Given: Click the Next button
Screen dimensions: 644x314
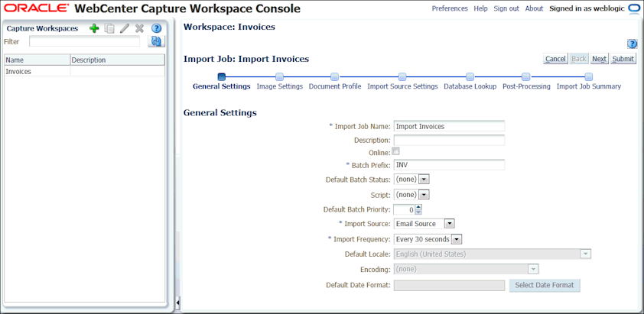Looking at the screenshot, I should click(x=599, y=59).
